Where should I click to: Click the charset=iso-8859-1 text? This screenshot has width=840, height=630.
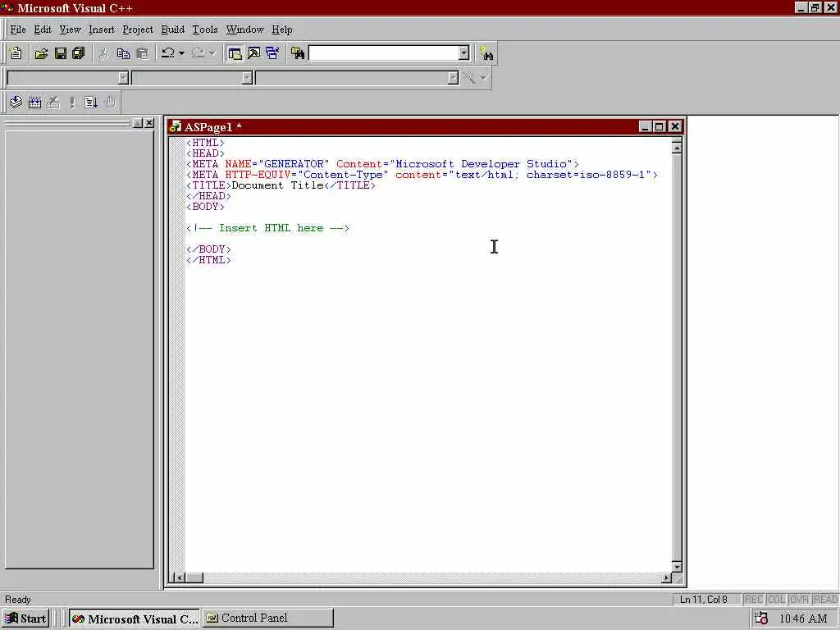coord(585,175)
